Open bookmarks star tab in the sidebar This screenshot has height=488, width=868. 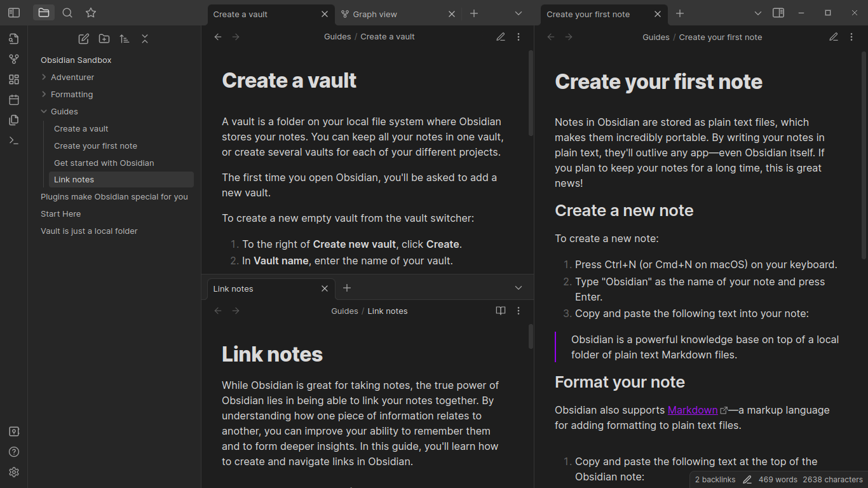coord(91,13)
